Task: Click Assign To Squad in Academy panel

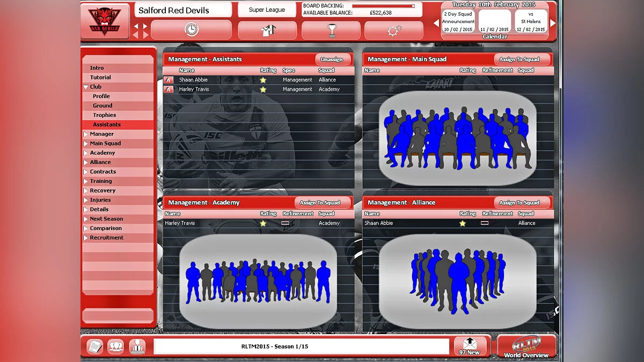Action: [323, 203]
